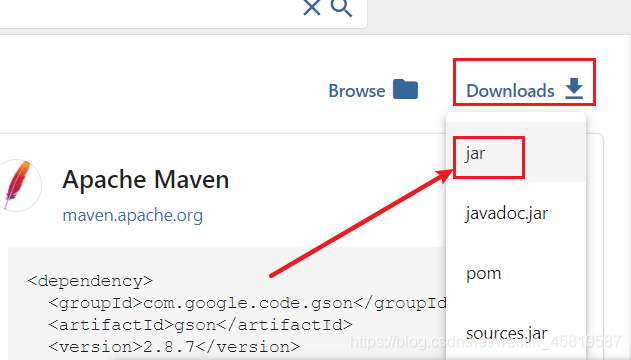This screenshot has width=631, height=360.
Task: Click the groupId com.google.code.gson line
Action: coord(247,302)
